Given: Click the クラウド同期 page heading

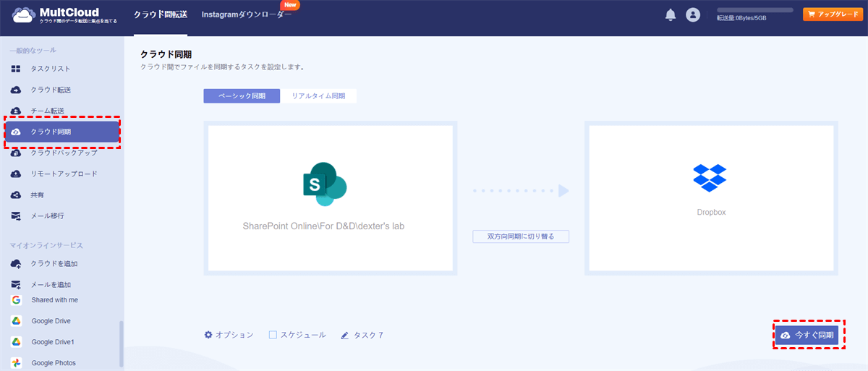Looking at the screenshot, I should pyautogui.click(x=166, y=54).
